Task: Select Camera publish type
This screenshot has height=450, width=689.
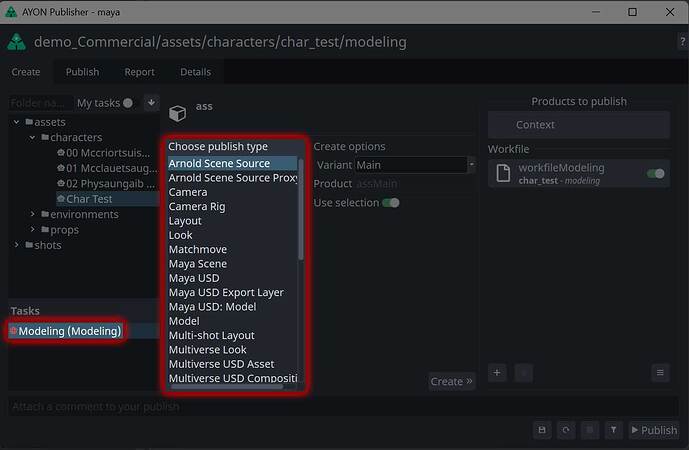Action: pos(232,192)
